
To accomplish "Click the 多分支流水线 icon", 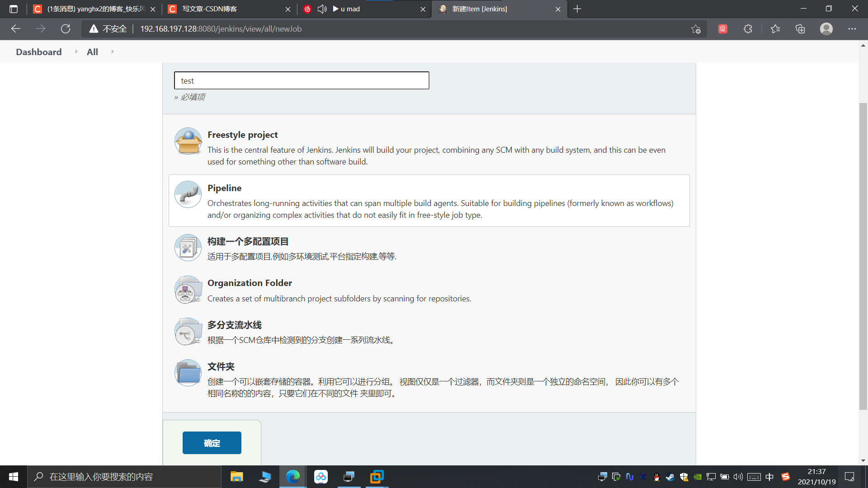I will [188, 331].
